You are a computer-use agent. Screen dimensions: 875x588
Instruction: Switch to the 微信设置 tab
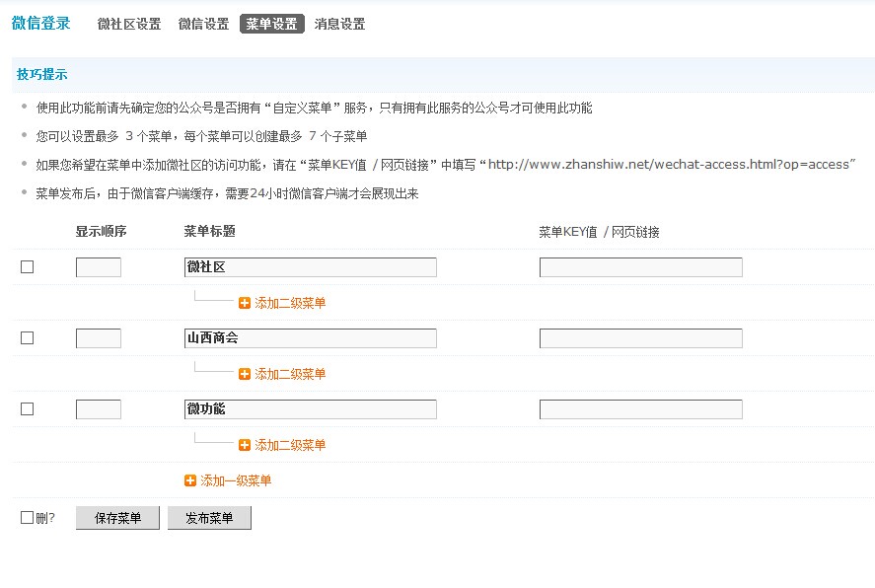tap(204, 25)
